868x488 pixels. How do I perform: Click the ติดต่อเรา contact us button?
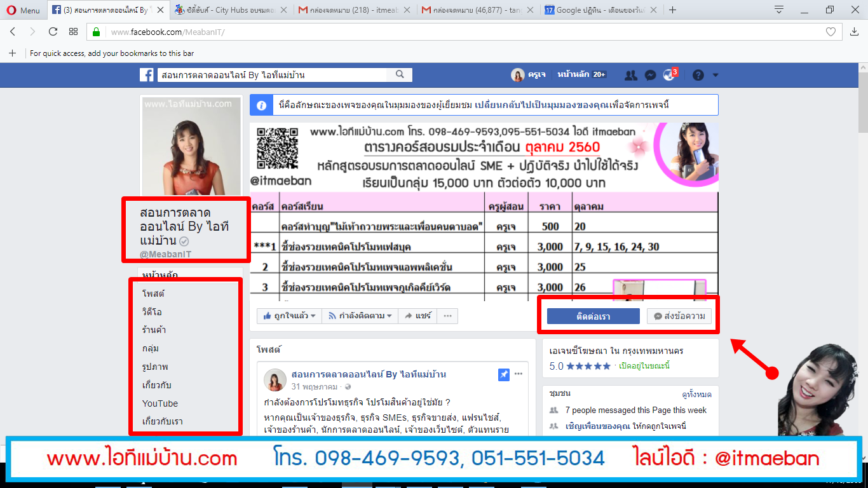pyautogui.click(x=593, y=316)
